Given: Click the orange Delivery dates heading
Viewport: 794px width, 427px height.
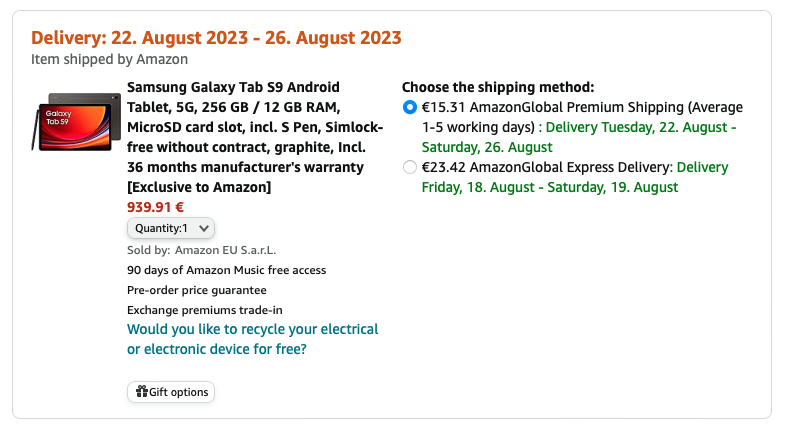Looking at the screenshot, I should click(216, 38).
